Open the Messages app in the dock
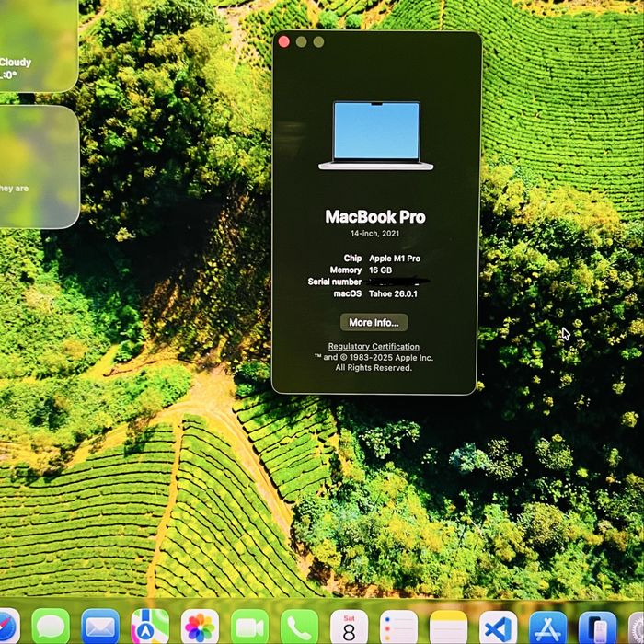The image size is (644, 644). click(x=51, y=627)
